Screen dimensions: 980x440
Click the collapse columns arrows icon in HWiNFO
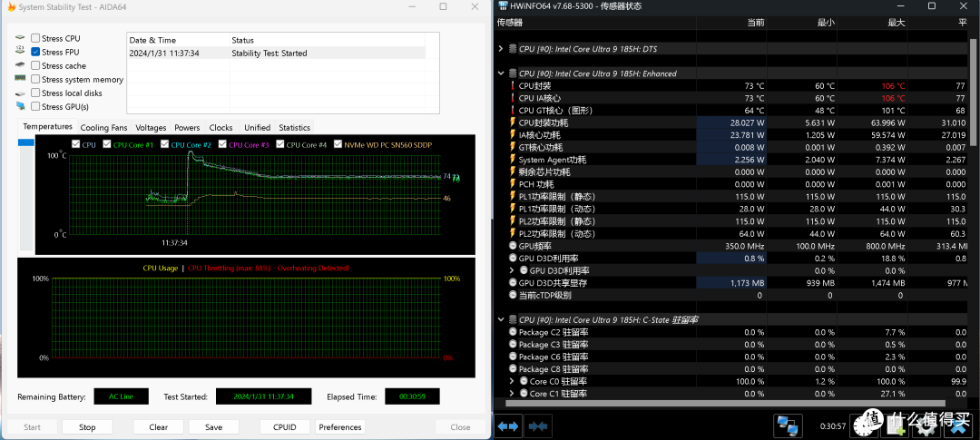click(538, 427)
